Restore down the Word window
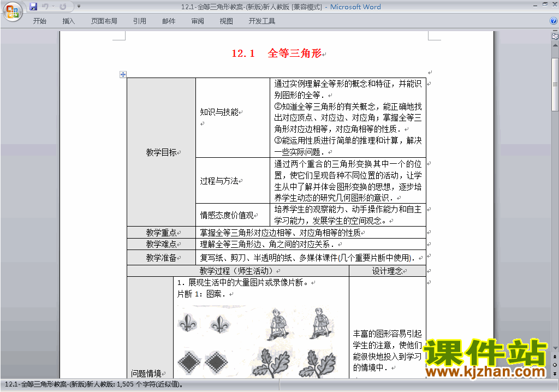The height and width of the screenshot is (392, 559). pos(545,4)
